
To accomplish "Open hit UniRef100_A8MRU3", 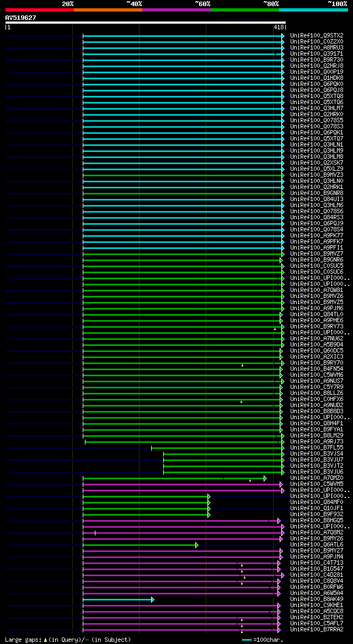I will (317, 47).
